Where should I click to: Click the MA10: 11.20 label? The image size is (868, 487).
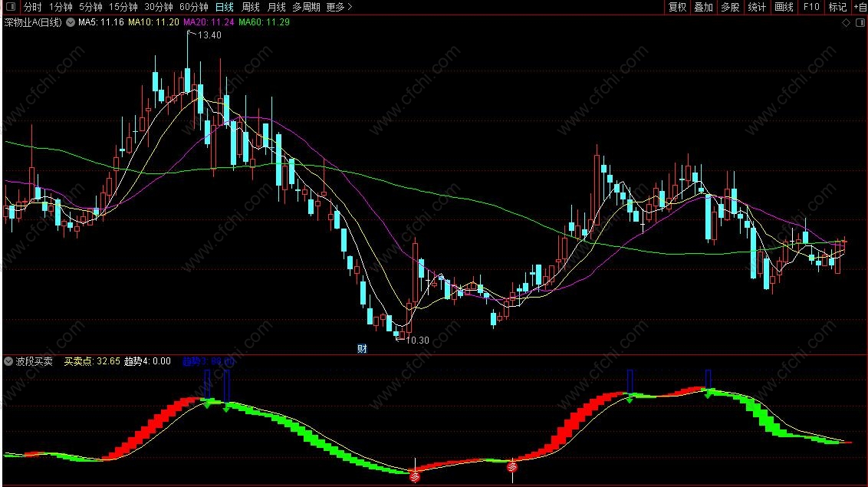click(153, 22)
